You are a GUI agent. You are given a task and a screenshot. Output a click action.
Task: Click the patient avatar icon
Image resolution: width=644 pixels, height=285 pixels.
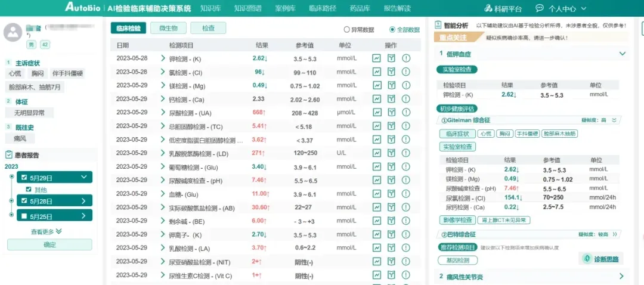(x=13, y=33)
